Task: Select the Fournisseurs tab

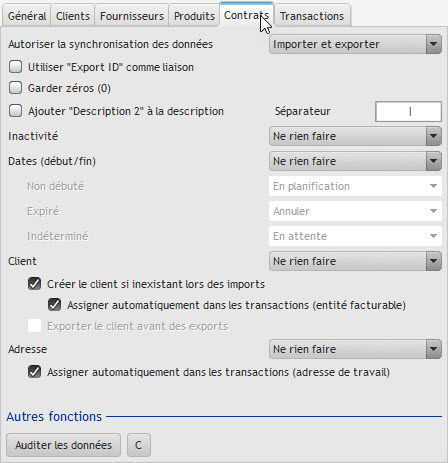Action: (132, 16)
